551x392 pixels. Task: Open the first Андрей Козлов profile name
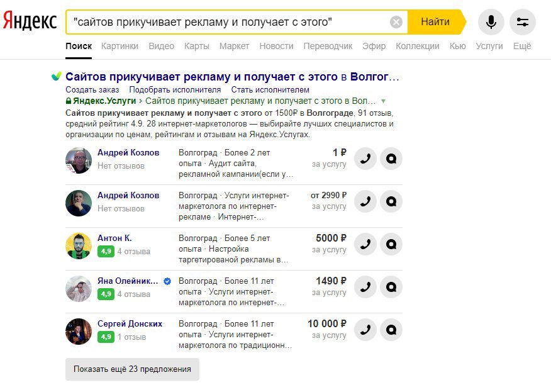[128, 152]
